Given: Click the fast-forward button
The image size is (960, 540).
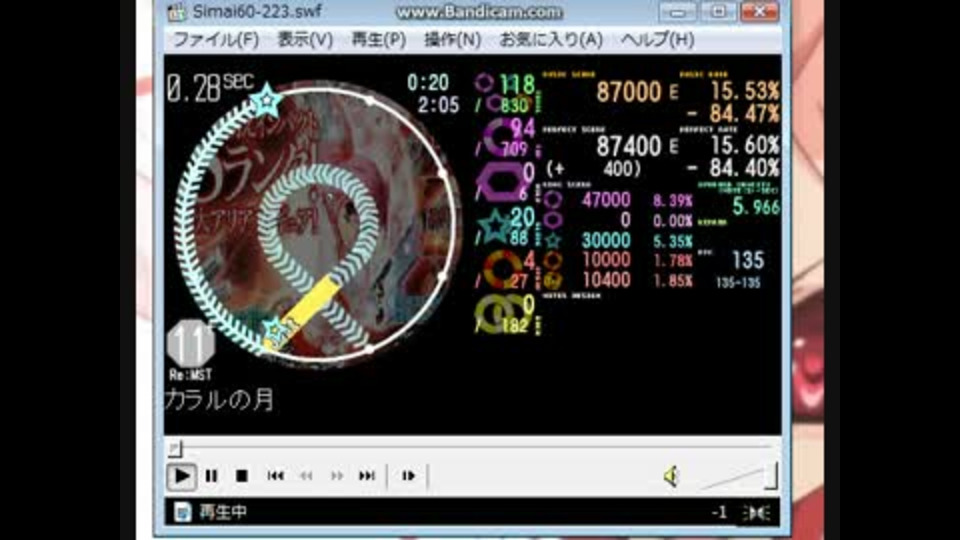Looking at the screenshot, I should pyautogui.click(x=337, y=476).
